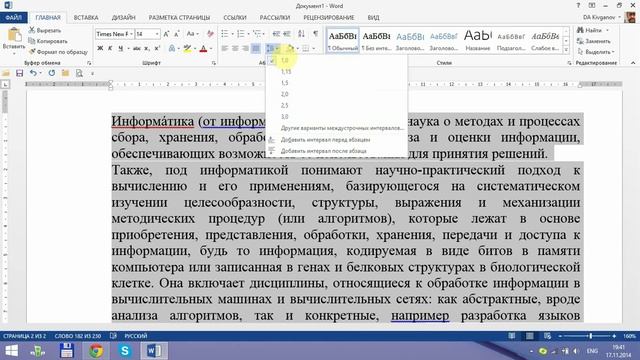640x360 pixels.
Task: Open the ФАЙЛ tab
Action: (13, 18)
